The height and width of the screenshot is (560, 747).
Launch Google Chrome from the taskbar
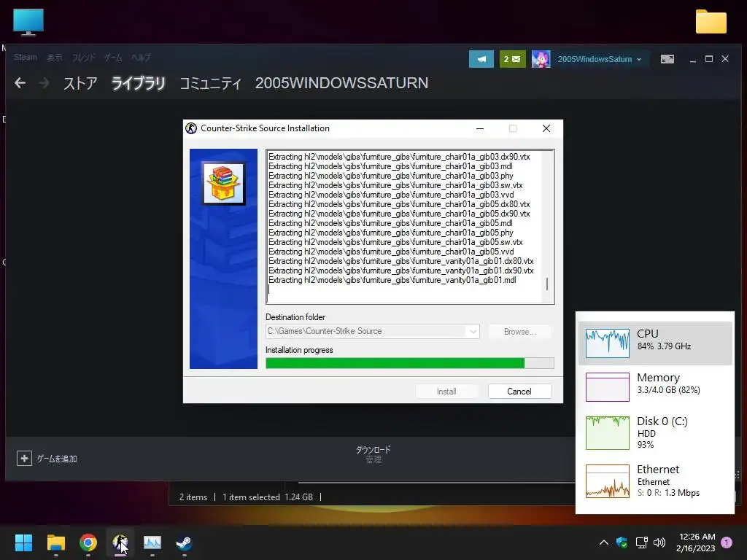[88, 542]
